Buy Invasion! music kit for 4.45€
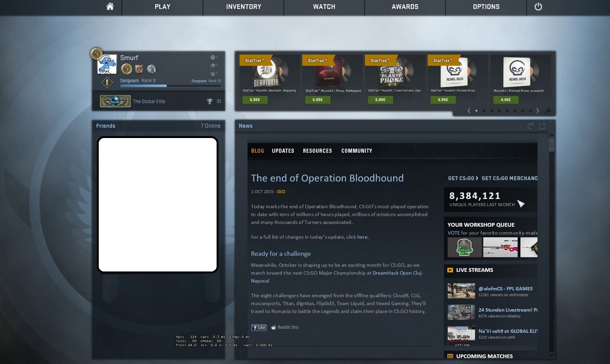610x364 pixels. tap(506, 100)
